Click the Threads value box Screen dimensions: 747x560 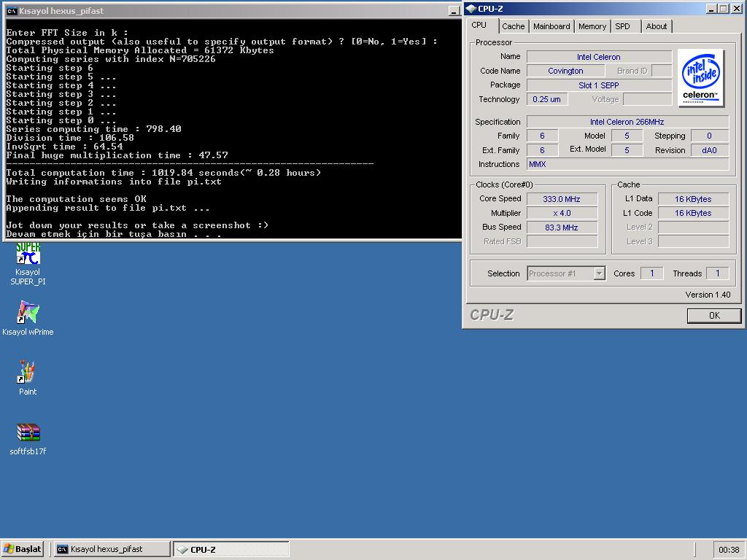718,273
